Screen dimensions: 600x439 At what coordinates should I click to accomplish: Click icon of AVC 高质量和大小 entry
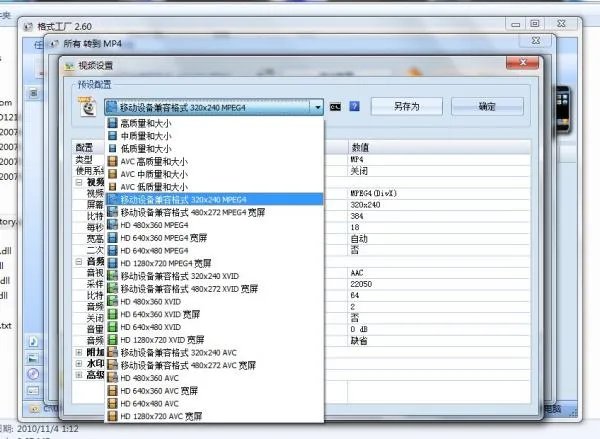click(112, 161)
